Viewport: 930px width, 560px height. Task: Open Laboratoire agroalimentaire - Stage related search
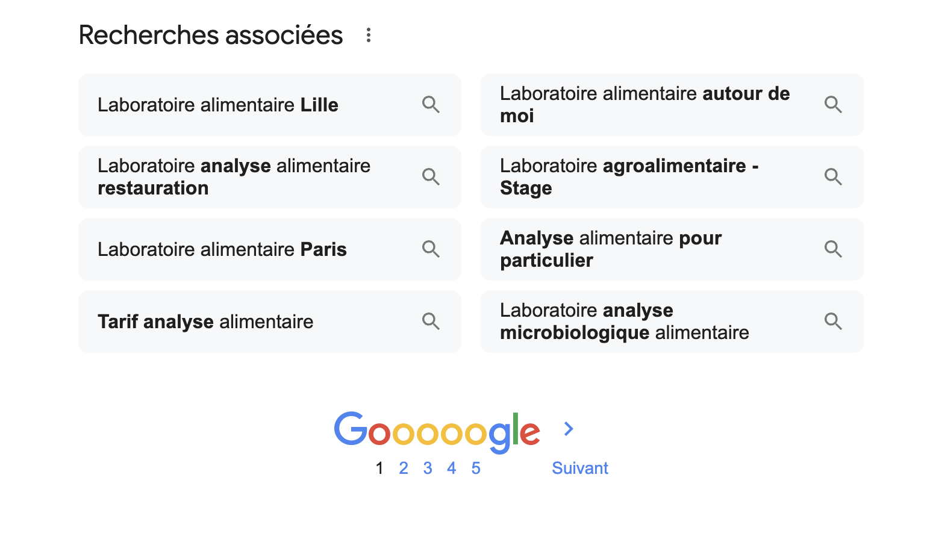(672, 177)
